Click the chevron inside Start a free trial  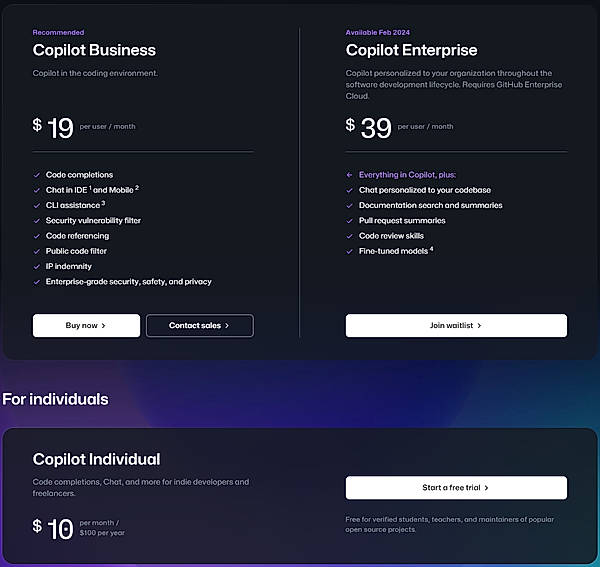486,488
